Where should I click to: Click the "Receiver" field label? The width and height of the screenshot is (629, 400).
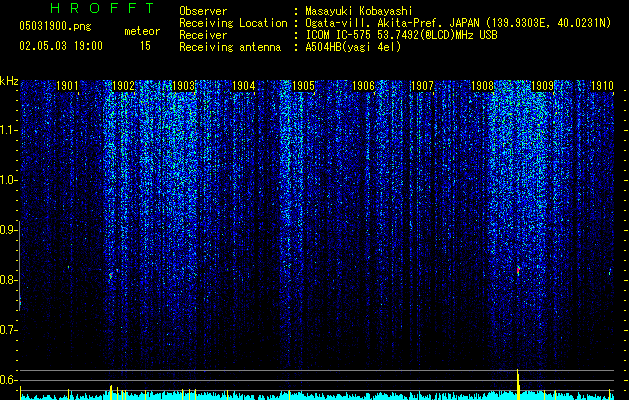click(203, 35)
